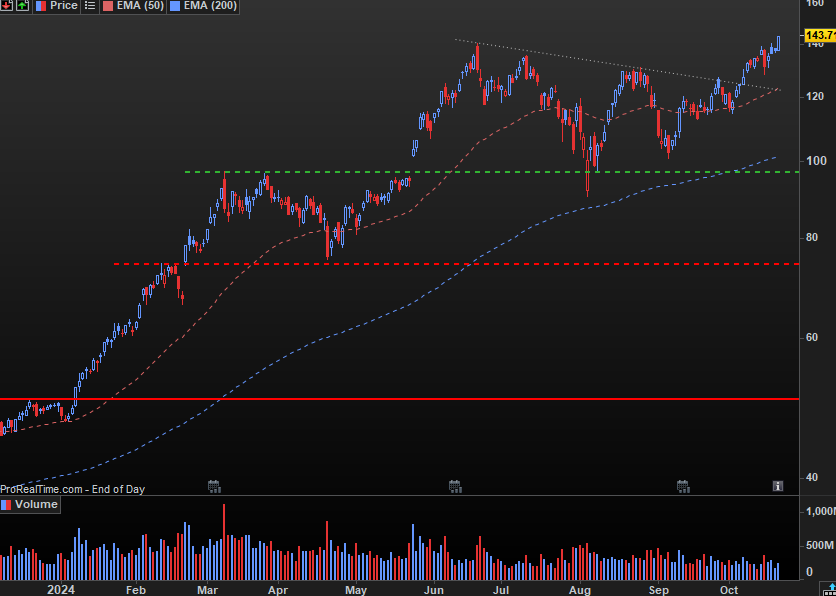Click the 100 value on the price axis
Screen dimensions: 836x596
[x=815, y=161]
